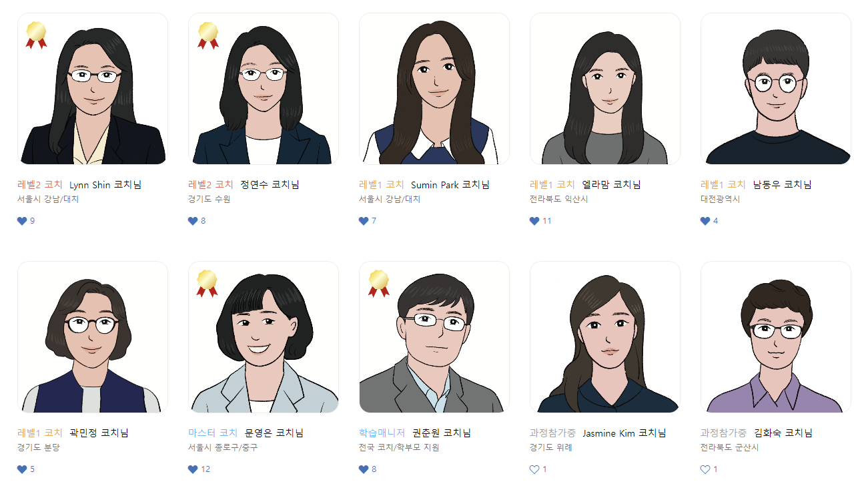Like 남동우 코치님 using heart icon

click(x=705, y=221)
